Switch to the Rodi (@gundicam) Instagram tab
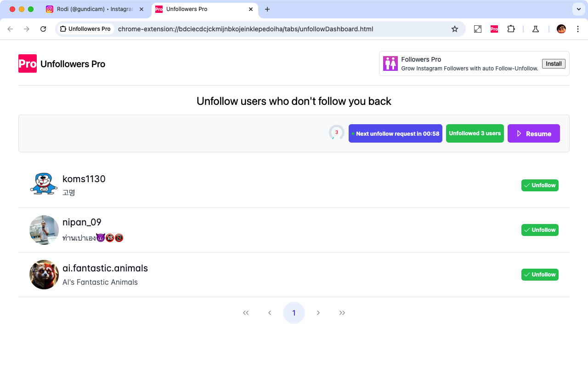The image size is (588, 368). tap(96, 9)
